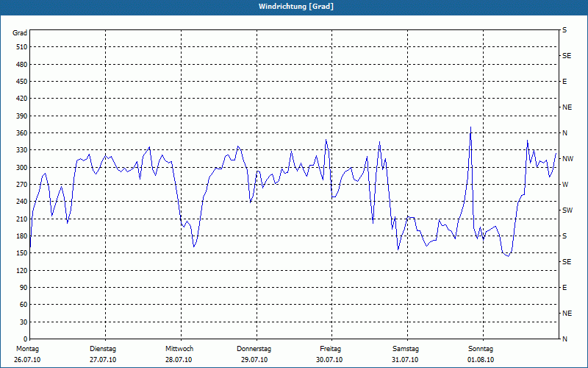
Task: Click the S compass label level with 180
Action: click(x=564, y=236)
